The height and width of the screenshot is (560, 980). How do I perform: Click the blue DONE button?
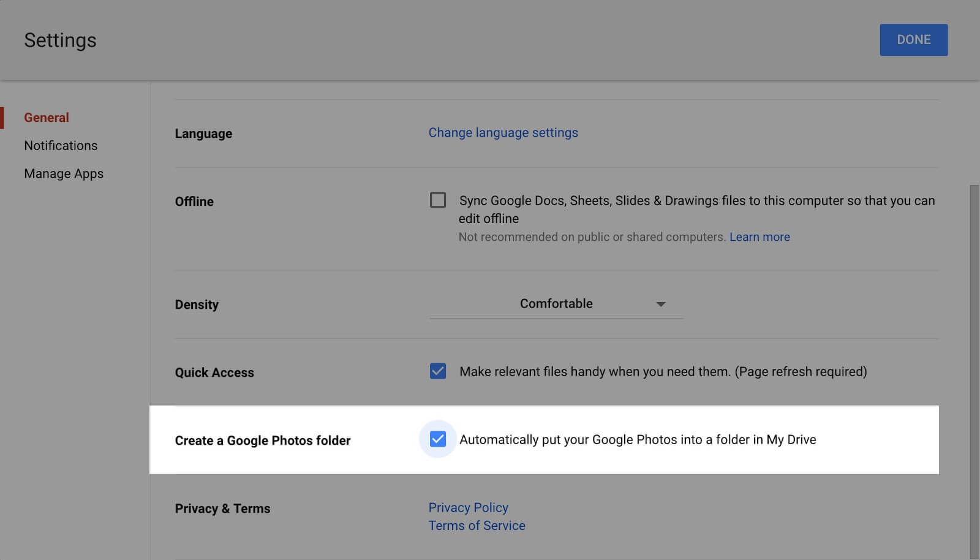[x=913, y=40]
